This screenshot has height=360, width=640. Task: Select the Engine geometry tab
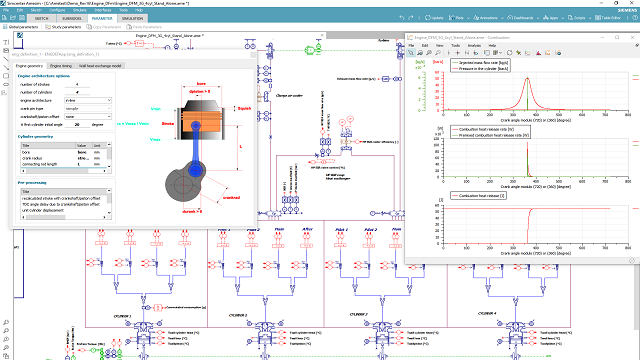point(29,66)
